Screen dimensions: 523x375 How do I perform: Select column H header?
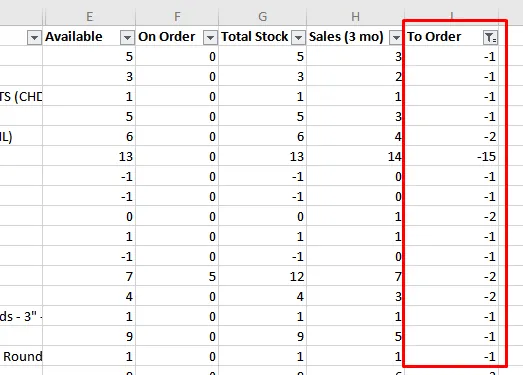point(355,16)
